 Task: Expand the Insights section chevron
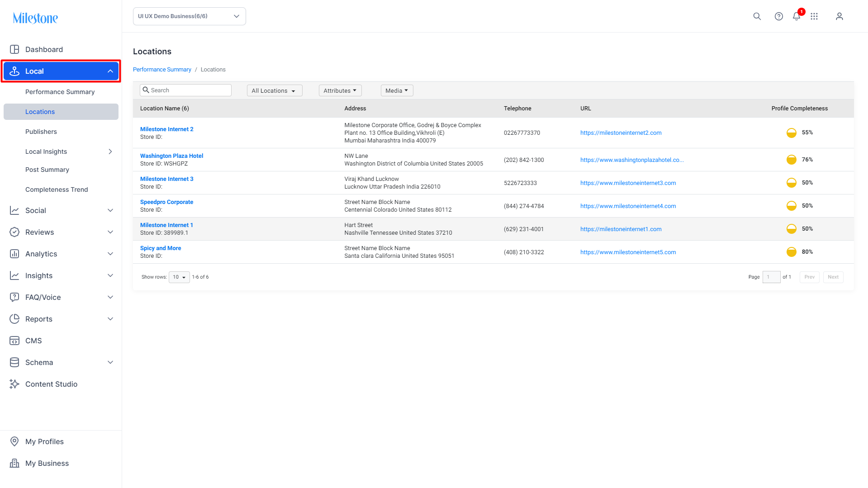click(110, 275)
